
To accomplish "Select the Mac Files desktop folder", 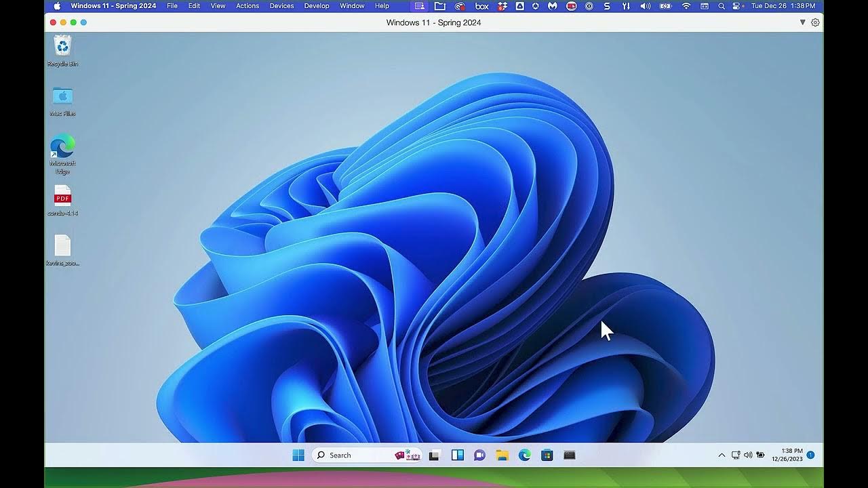I will tap(62, 102).
